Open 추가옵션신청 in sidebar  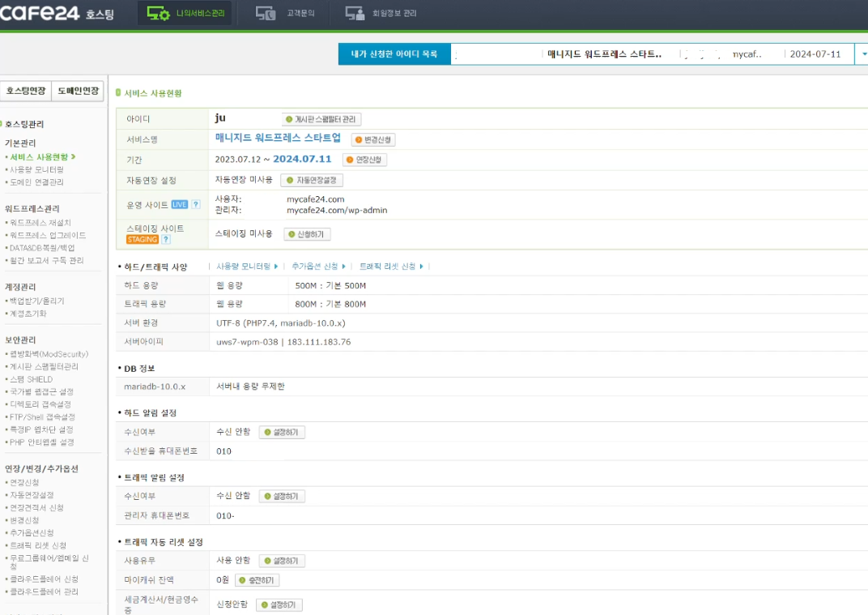tap(32, 533)
